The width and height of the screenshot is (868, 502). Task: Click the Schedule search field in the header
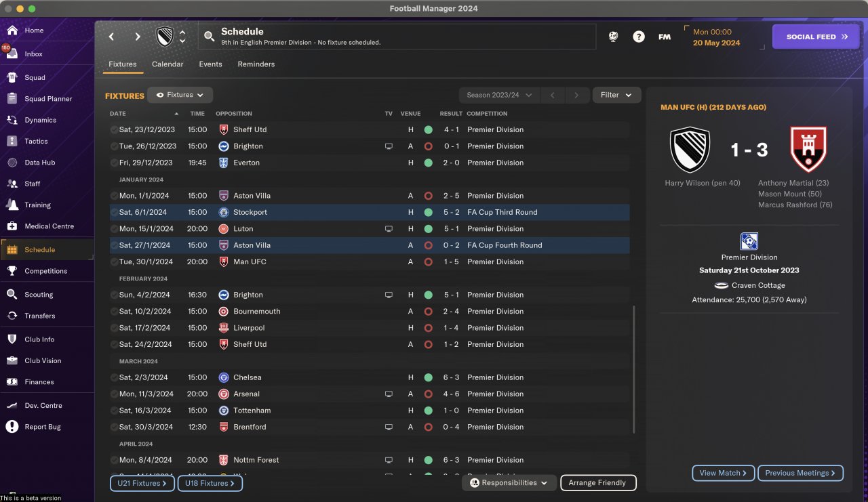(x=396, y=37)
